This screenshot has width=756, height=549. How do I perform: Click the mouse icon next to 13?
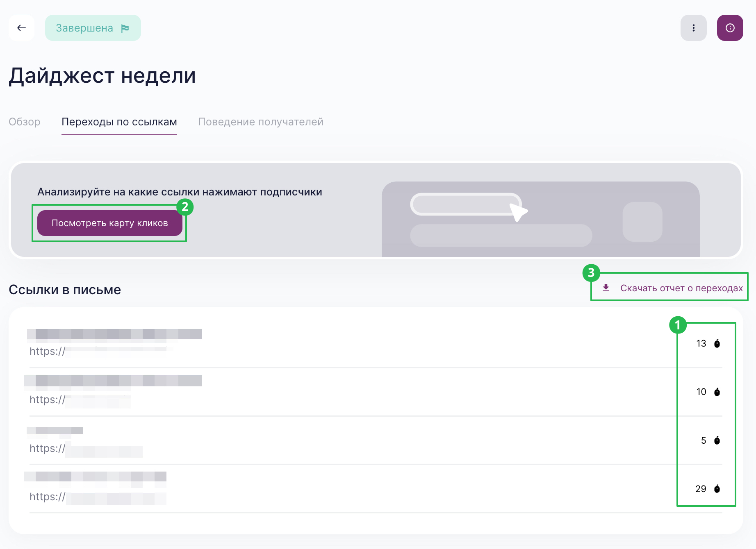pos(717,343)
